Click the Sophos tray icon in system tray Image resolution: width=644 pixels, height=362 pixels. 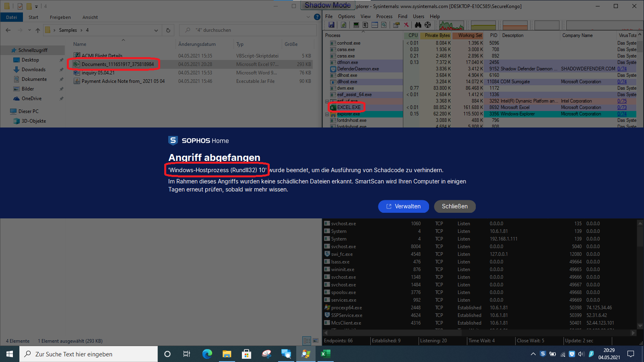coord(543,354)
